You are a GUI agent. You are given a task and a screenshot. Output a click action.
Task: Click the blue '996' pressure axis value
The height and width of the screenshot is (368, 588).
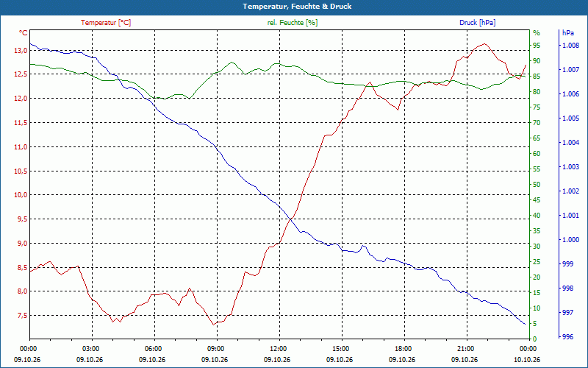[568, 337]
